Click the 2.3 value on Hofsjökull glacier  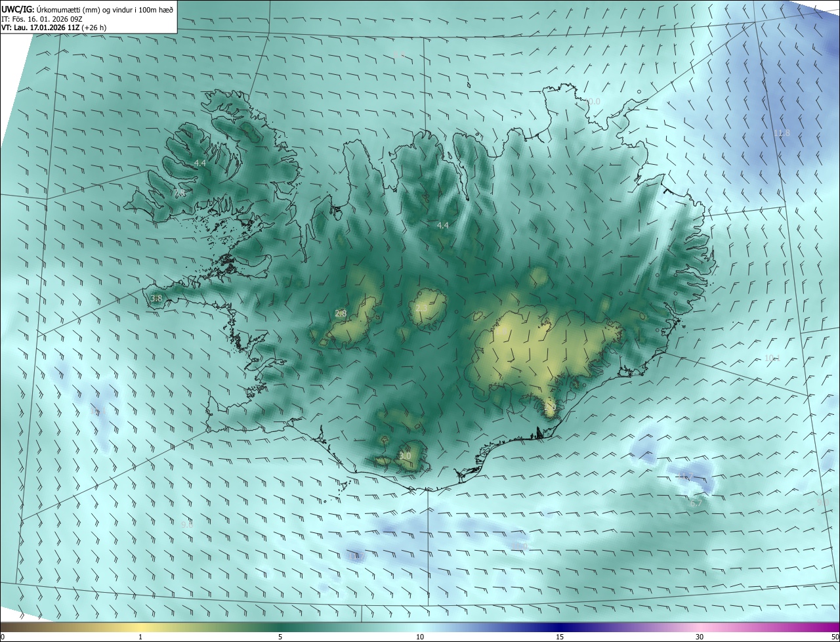pos(421,308)
